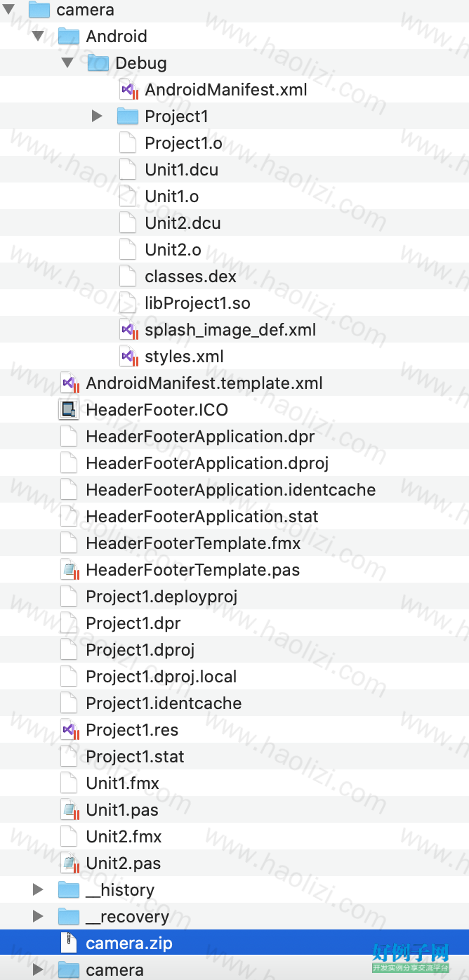Click the libProject1.so file icon
Viewport: 469px width, 980px height.
pos(127,303)
